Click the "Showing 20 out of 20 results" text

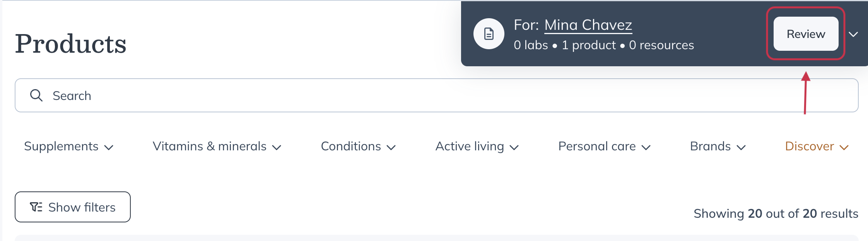[776, 213]
